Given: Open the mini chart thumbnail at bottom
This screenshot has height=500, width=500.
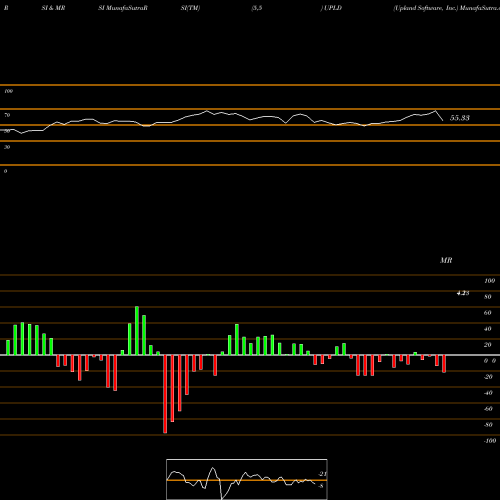Looking at the screenshot, I should coord(247,479).
